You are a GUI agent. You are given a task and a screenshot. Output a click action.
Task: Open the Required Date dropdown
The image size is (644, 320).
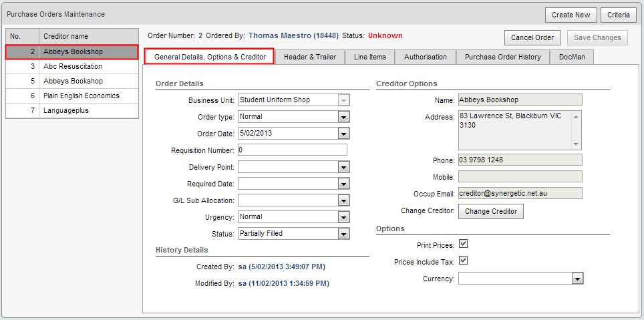[x=344, y=184]
